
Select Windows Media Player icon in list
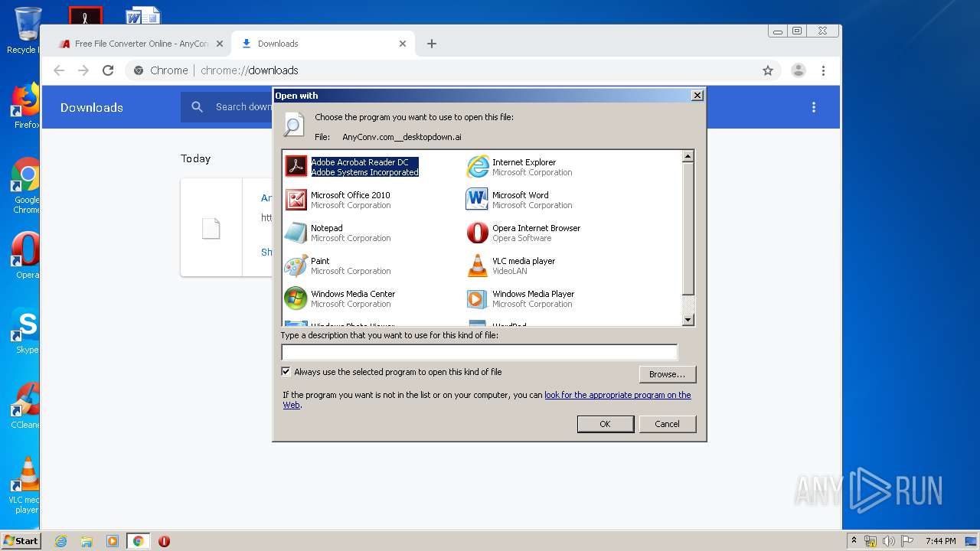click(477, 298)
